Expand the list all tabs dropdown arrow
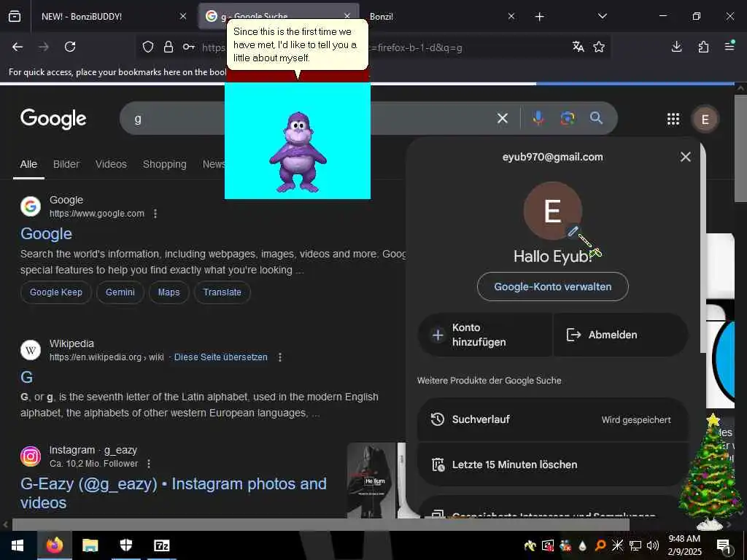The image size is (747, 560). 602,16
